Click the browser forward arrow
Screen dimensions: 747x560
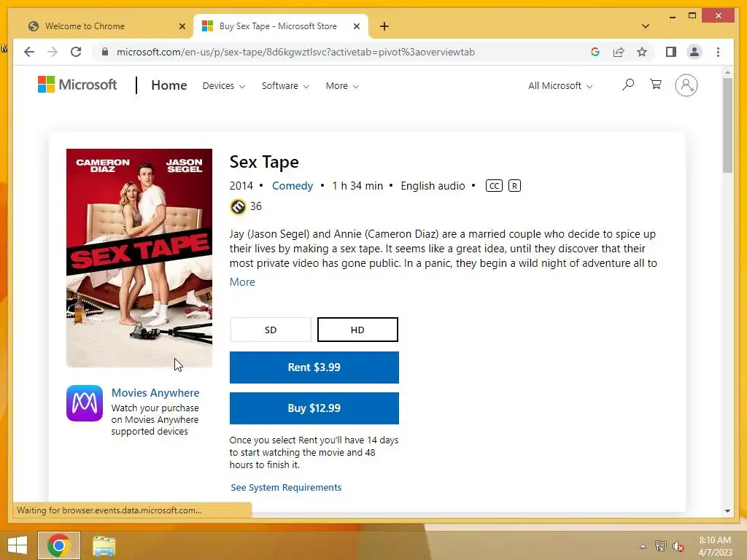[53, 52]
